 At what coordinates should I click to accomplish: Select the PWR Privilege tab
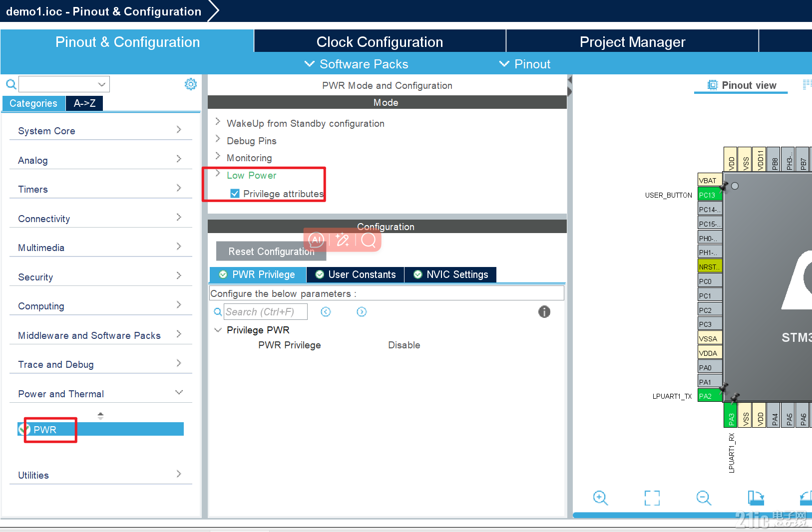(258, 274)
